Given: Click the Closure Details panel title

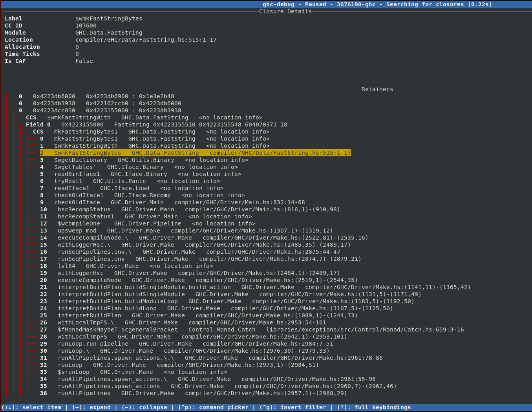Looking at the screenshot, I should click(x=285, y=11).
